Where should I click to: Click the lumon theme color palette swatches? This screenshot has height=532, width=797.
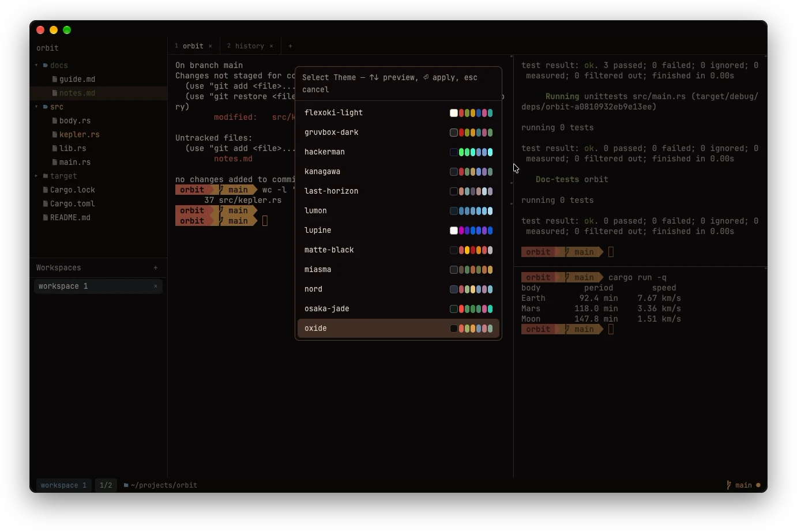pyautogui.click(x=471, y=211)
